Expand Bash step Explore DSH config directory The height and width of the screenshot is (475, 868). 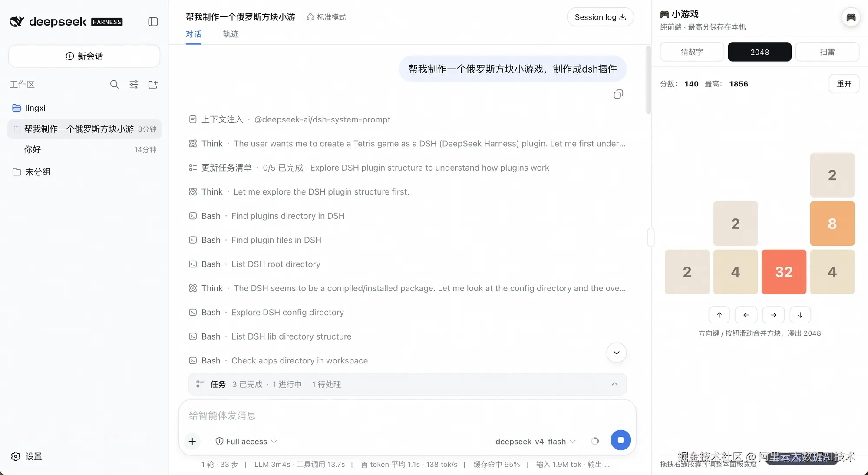266,312
